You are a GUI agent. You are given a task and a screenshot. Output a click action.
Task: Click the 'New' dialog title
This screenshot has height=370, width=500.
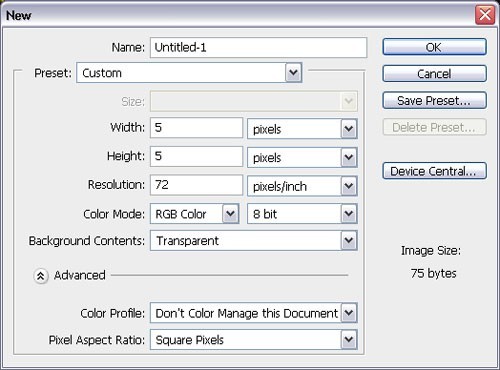(19, 15)
